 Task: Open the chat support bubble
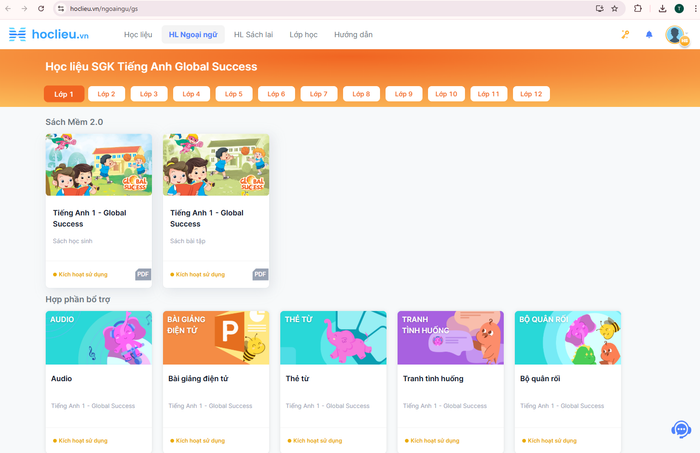point(680,429)
